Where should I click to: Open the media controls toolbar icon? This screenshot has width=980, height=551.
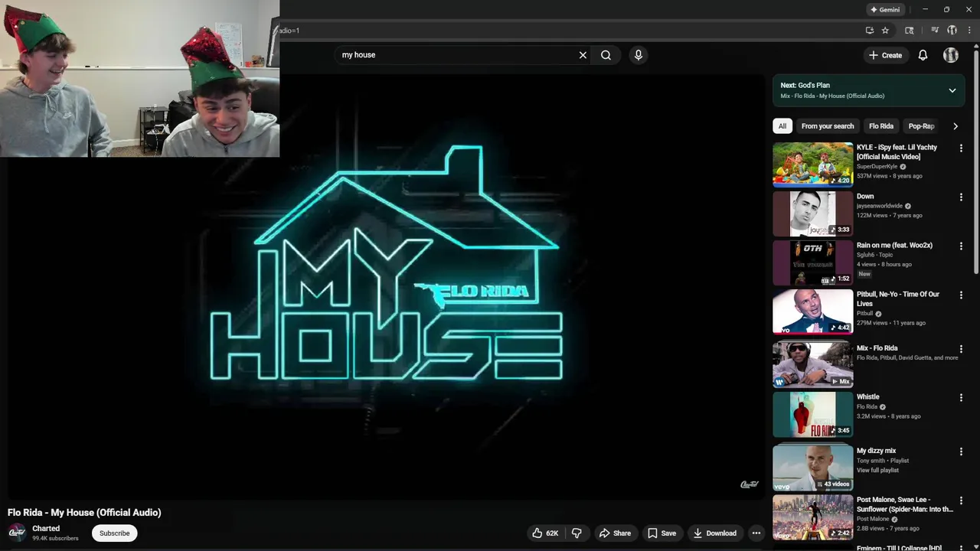coord(935,31)
